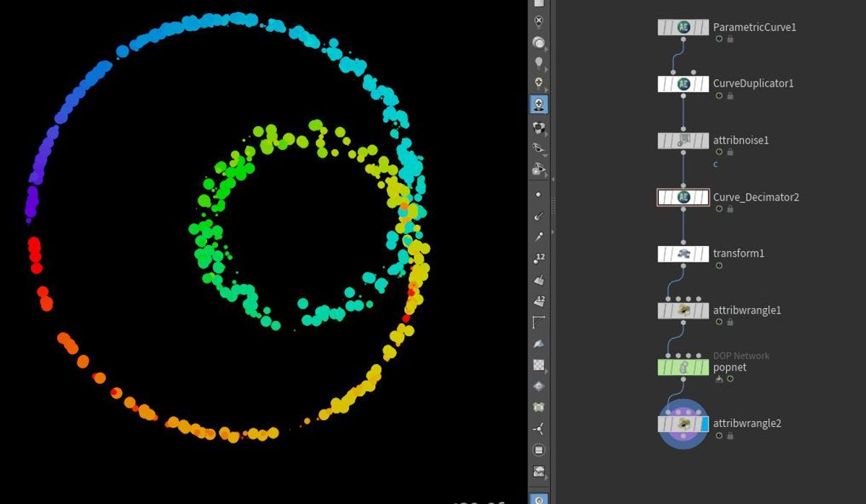The image size is (866, 504).
Task: Toggle bypass flag on Curve_Decimator2 node
Action: click(x=669, y=197)
